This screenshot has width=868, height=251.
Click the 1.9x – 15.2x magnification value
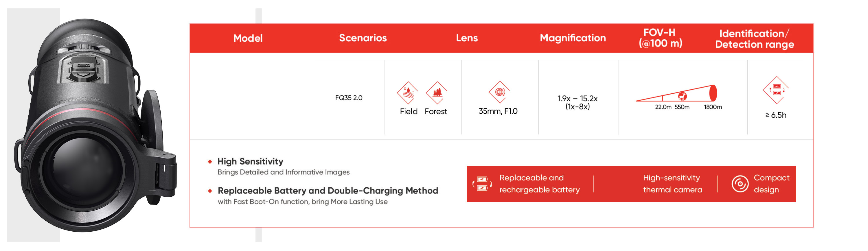click(577, 99)
